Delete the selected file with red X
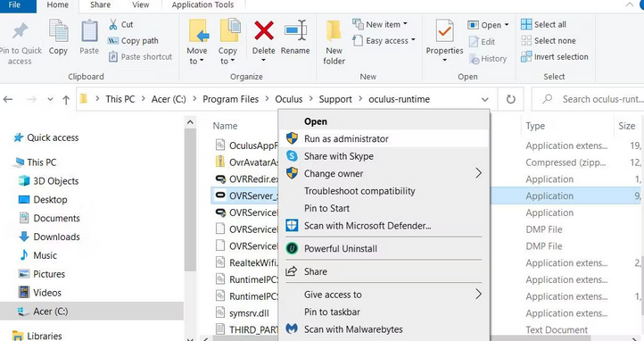 pos(264,31)
